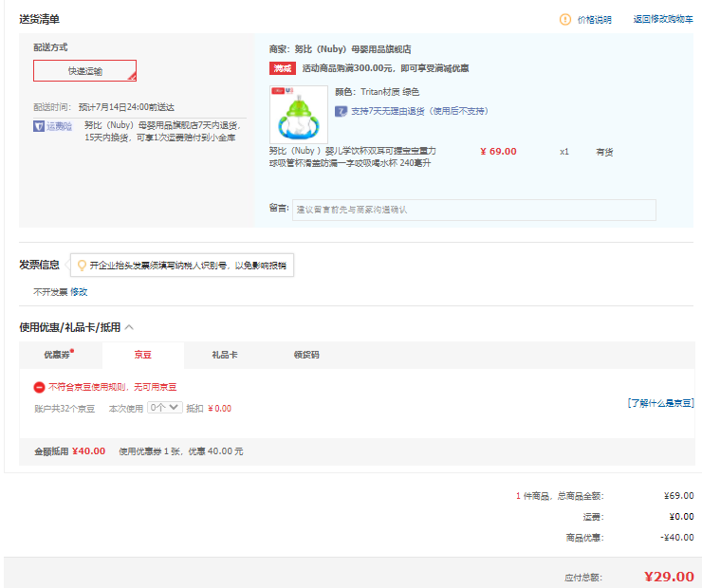
Task: Click the red warning icon in 京豆 panel
Action: pos(39,387)
